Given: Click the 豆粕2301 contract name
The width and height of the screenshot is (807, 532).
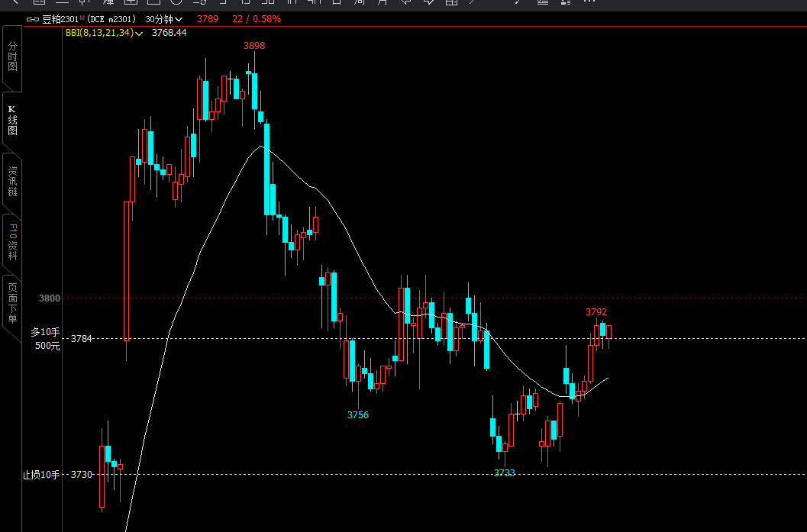Looking at the screenshot, I should pyautogui.click(x=60, y=19).
